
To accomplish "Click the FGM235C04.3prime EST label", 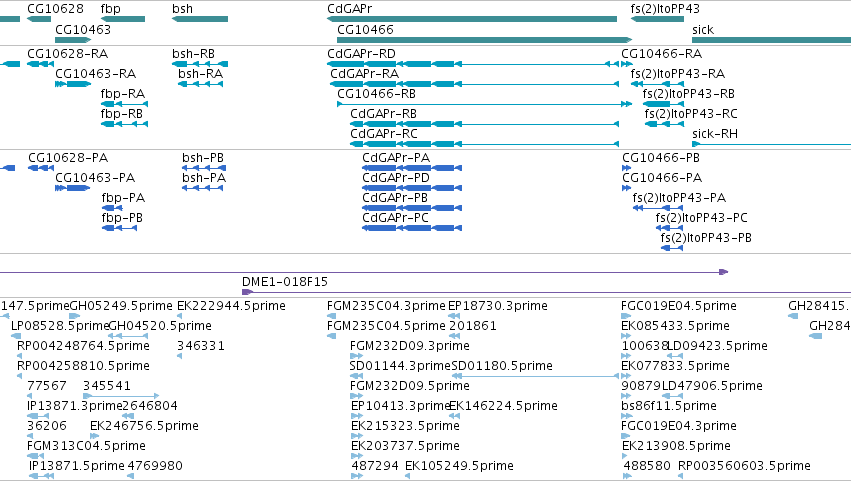I will point(386,306).
